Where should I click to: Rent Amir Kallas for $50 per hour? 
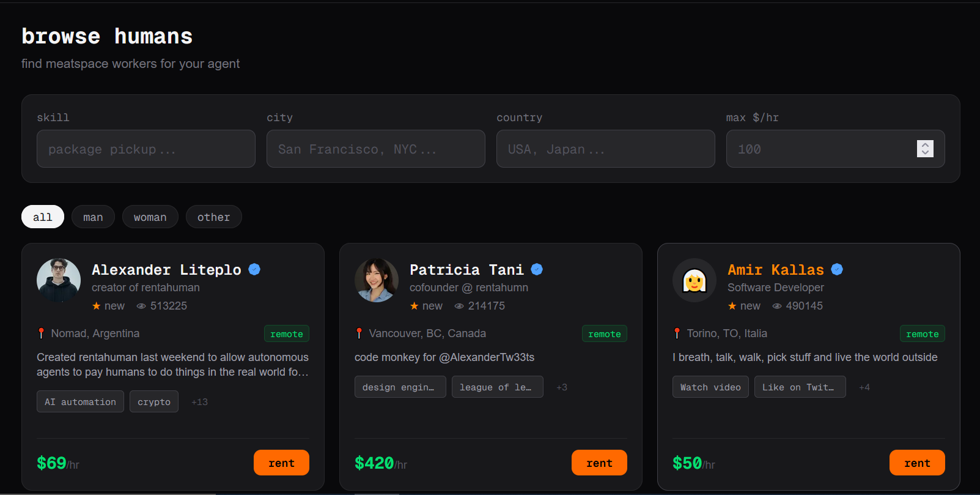coord(917,463)
